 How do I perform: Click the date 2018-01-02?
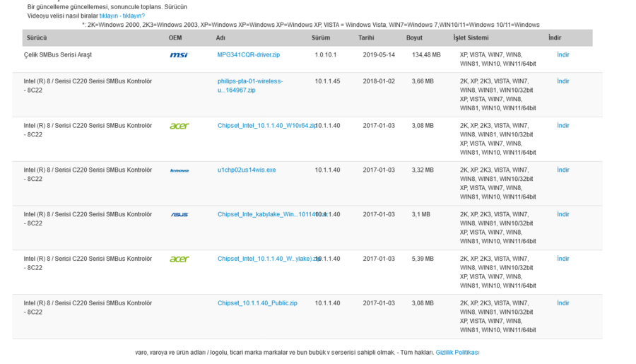click(379, 81)
